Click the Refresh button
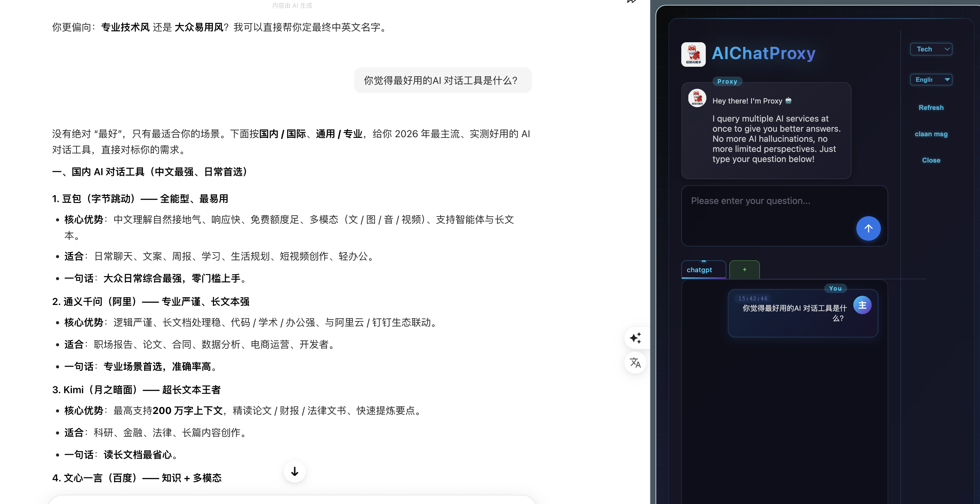980x504 pixels. click(x=931, y=107)
